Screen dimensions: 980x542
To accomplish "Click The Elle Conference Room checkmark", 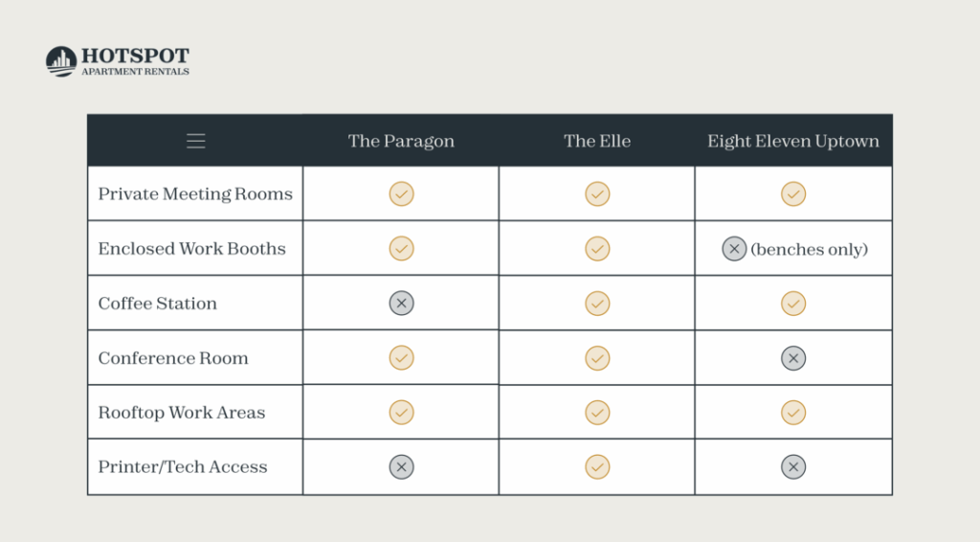I will coord(597,358).
